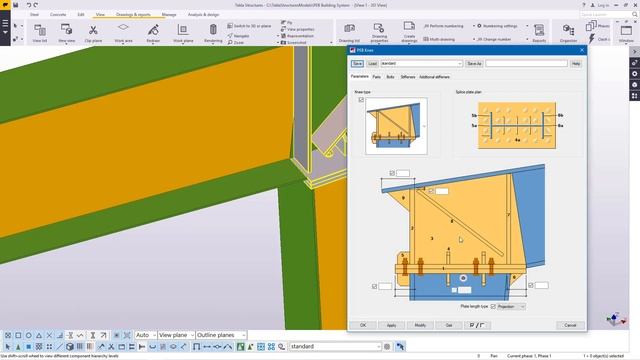Open the Reports tool

(x=539, y=33)
